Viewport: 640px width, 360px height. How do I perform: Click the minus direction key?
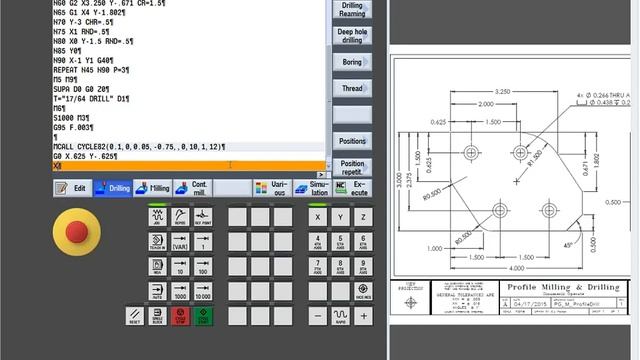[318, 316]
